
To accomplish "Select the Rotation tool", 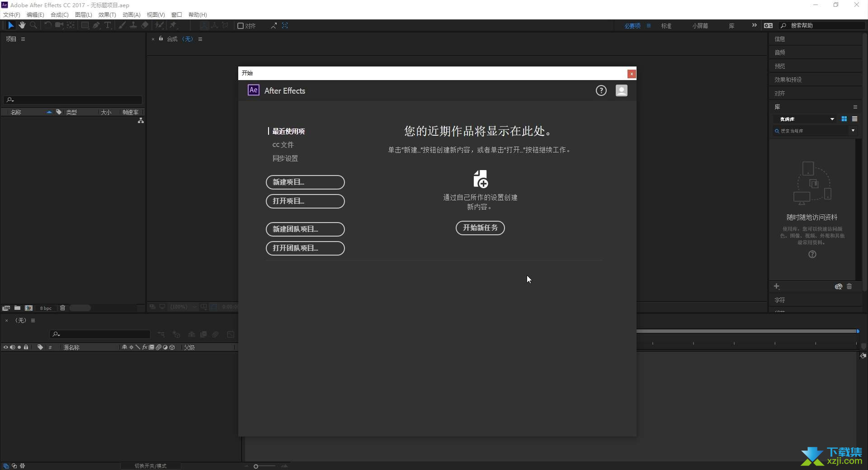I will 47,25.
